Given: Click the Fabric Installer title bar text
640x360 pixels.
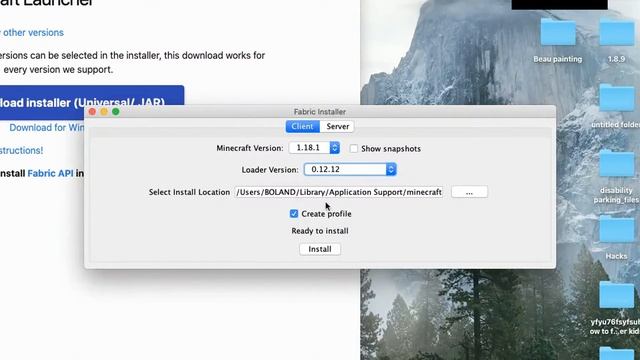Looking at the screenshot, I should pyautogui.click(x=320, y=112).
